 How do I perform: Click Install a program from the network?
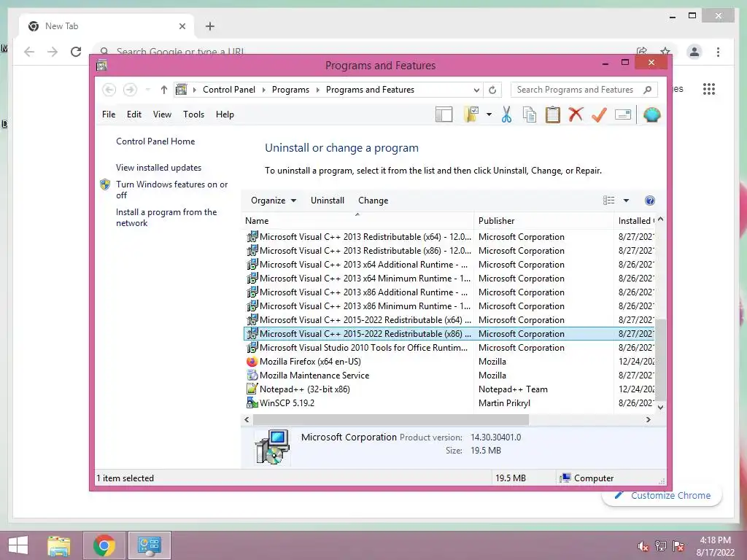(166, 217)
